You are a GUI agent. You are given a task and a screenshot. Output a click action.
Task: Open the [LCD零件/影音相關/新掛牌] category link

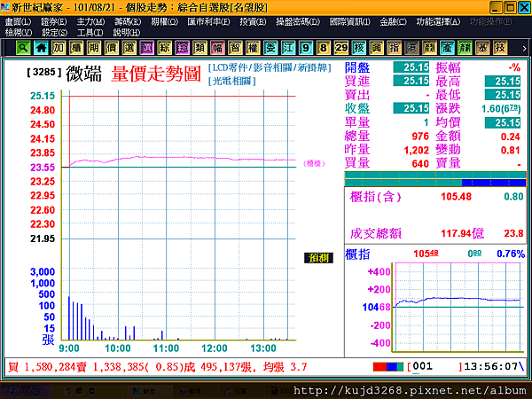[270, 68]
